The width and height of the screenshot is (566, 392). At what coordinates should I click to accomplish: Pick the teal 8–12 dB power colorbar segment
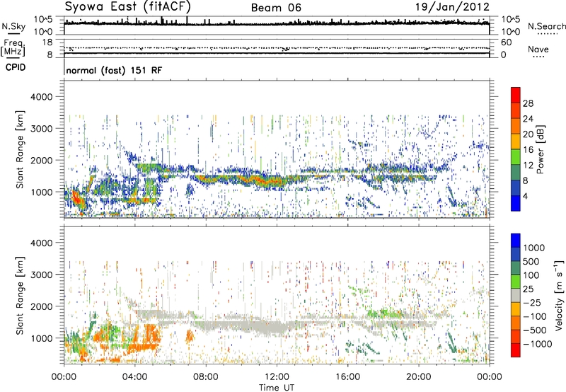point(516,173)
